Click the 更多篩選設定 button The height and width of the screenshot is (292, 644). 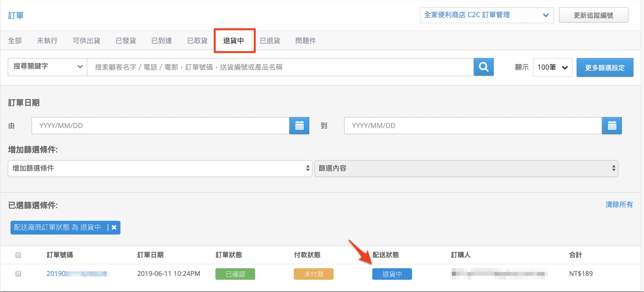605,67
